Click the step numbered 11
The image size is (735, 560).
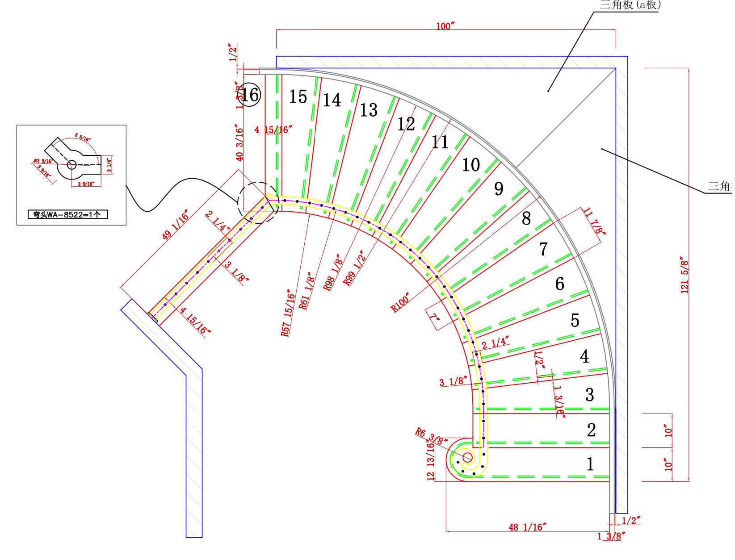pos(440,142)
